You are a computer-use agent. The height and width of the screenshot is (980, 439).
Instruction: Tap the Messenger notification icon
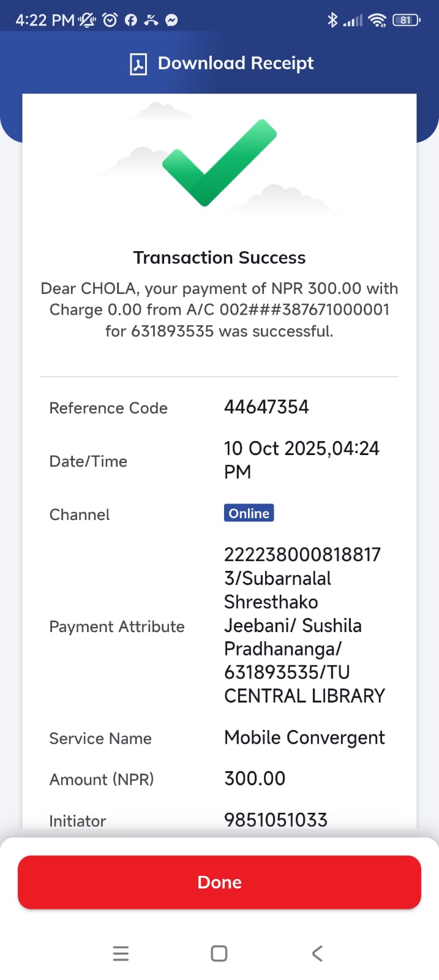click(x=172, y=20)
